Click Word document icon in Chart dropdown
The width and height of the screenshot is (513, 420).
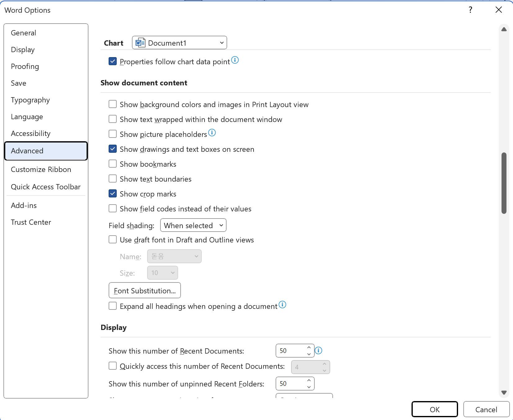pyautogui.click(x=140, y=43)
